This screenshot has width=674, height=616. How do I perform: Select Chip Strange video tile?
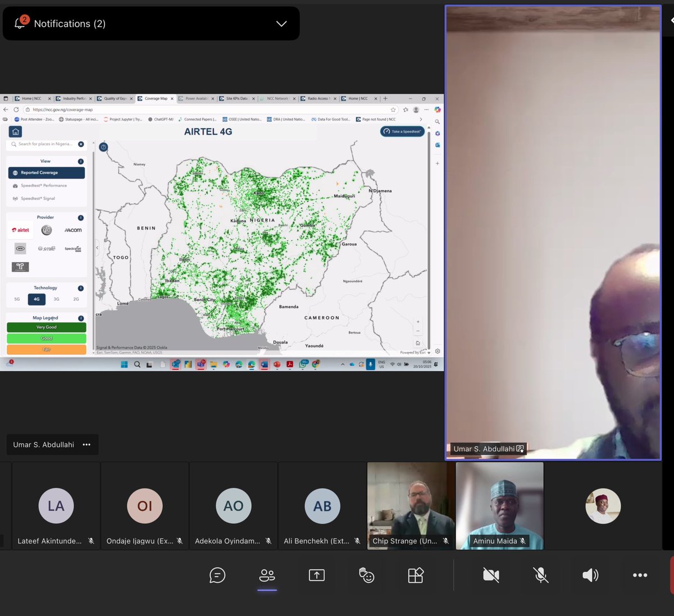pyautogui.click(x=411, y=506)
